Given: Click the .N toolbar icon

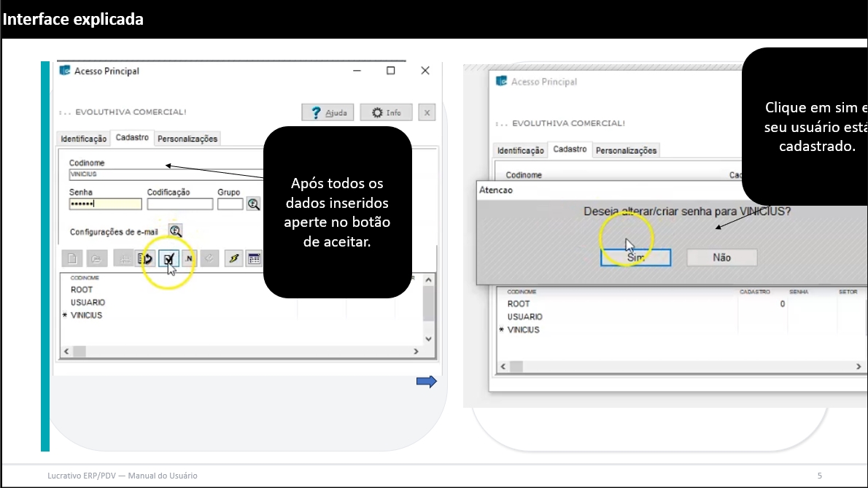Looking at the screenshot, I should coord(189,259).
